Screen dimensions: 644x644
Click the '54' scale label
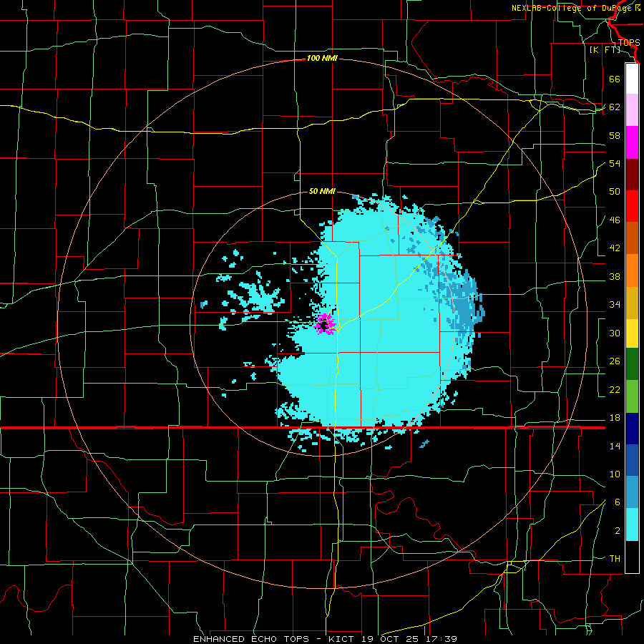point(615,163)
